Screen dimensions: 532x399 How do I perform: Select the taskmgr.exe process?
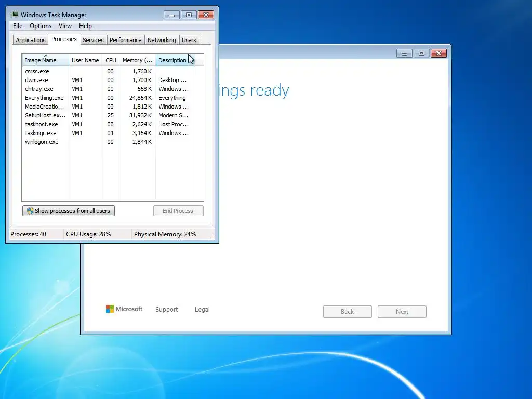[x=108, y=133]
